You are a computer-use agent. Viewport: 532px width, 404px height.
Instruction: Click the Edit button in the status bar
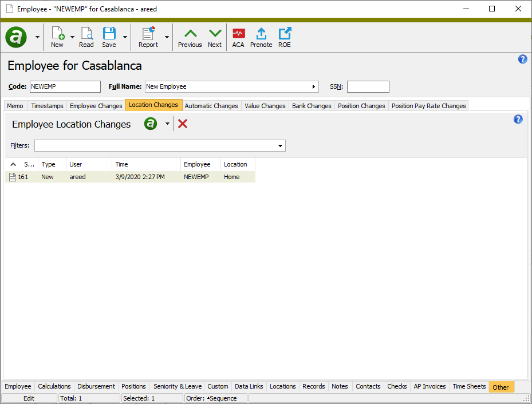[x=28, y=398]
